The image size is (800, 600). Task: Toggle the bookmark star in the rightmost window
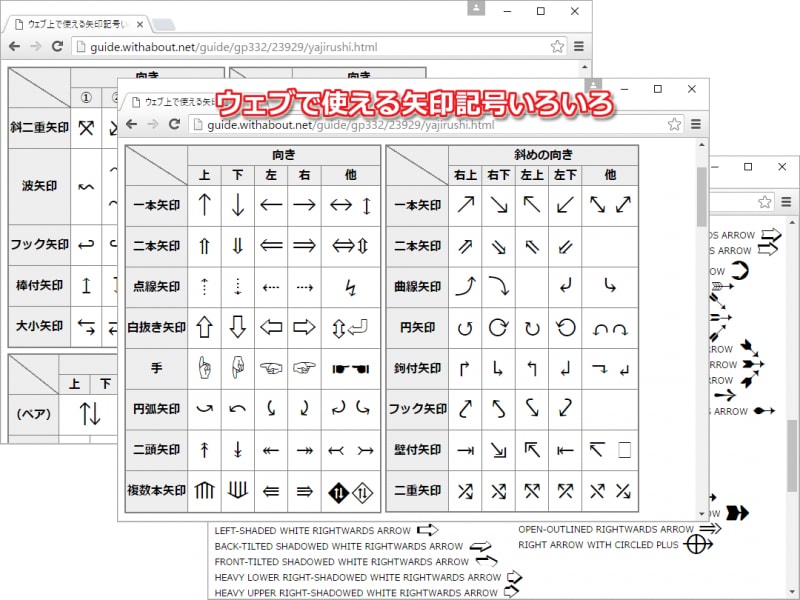pos(765,202)
